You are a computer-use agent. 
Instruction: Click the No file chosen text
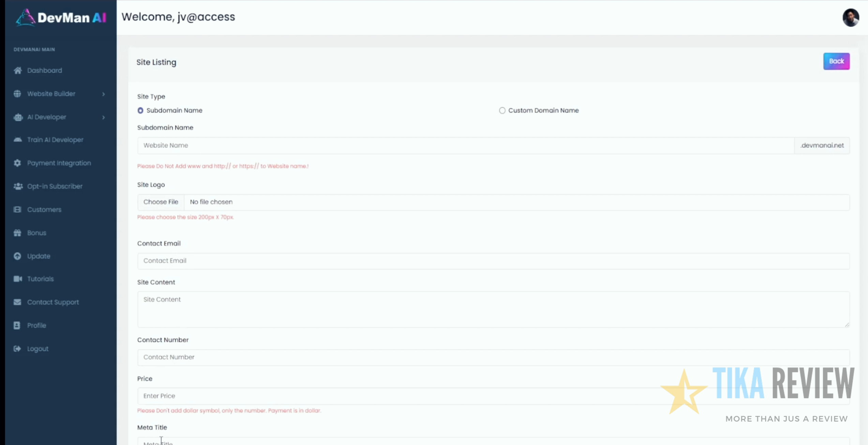(x=211, y=202)
